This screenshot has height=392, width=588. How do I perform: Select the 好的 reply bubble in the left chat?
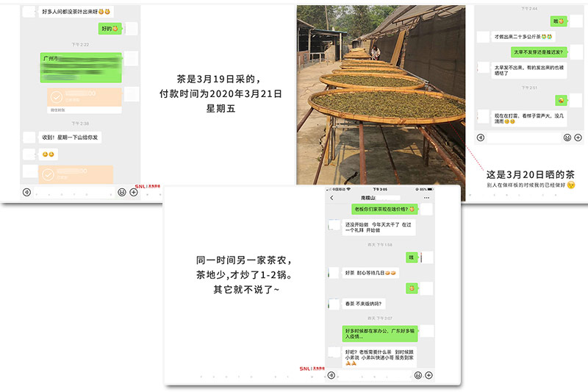(110, 29)
